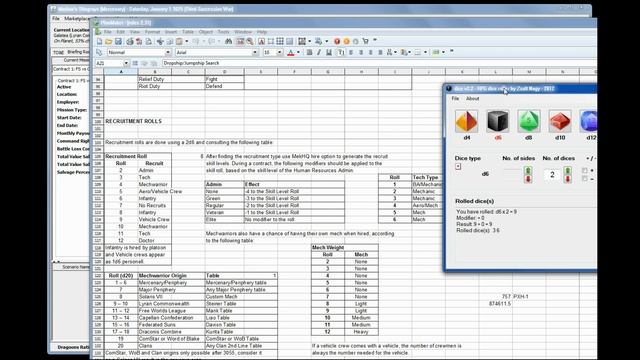
Task: Click the orange circle icon in the toolbar
Action: click(346, 41)
